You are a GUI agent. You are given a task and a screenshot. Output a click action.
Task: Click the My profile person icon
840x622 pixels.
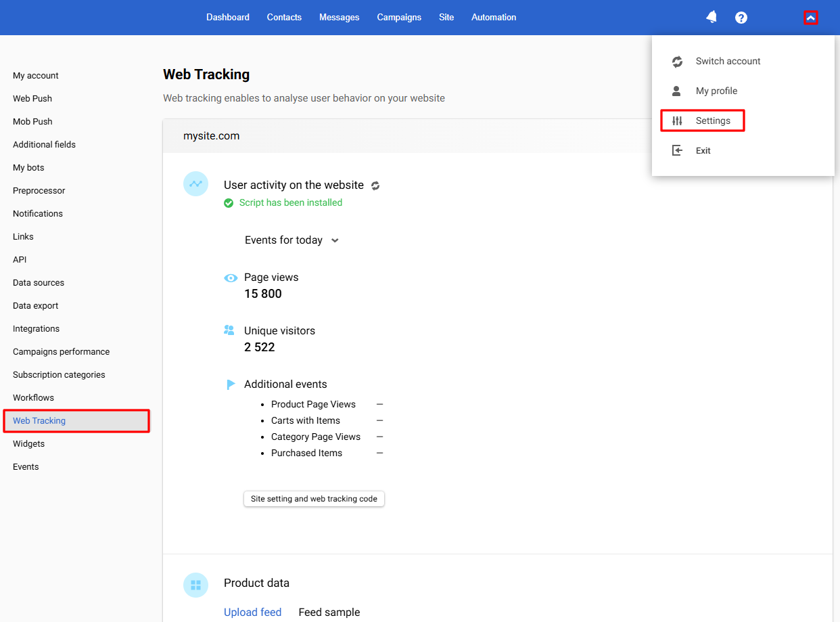(x=676, y=91)
